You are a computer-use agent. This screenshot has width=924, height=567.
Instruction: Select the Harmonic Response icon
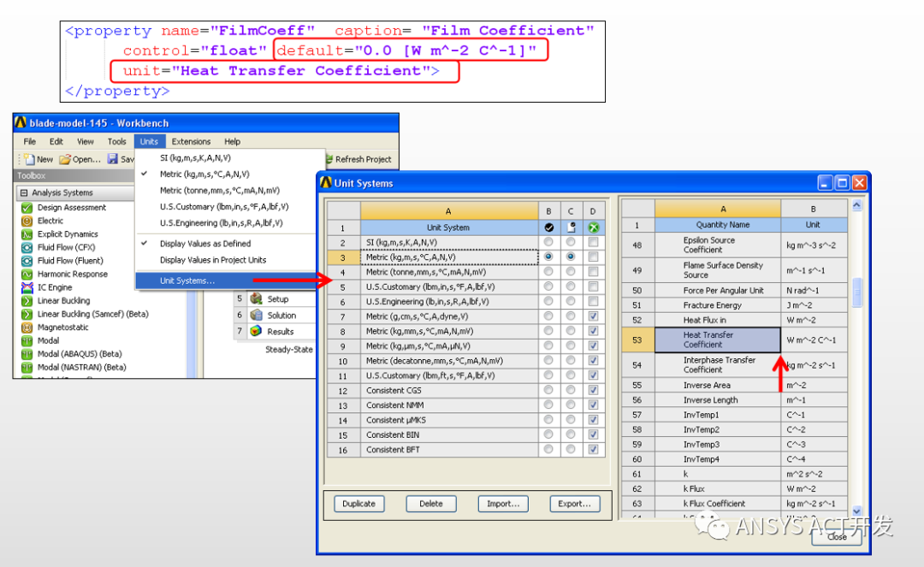tap(27, 274)
